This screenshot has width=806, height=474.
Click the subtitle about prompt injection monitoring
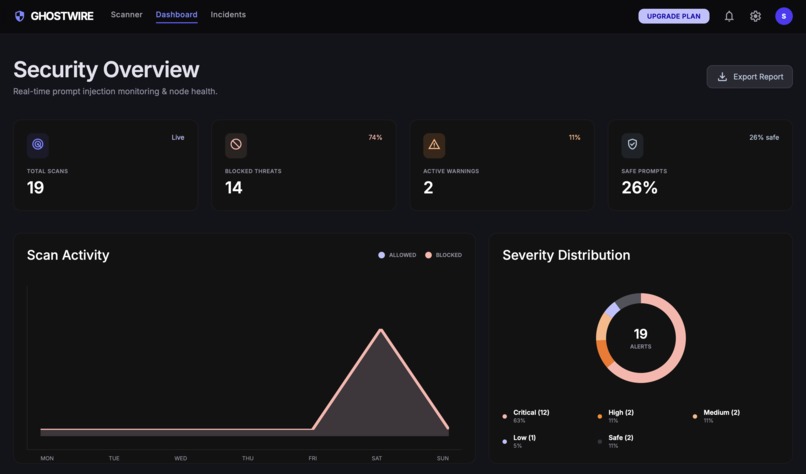(115, 92)
